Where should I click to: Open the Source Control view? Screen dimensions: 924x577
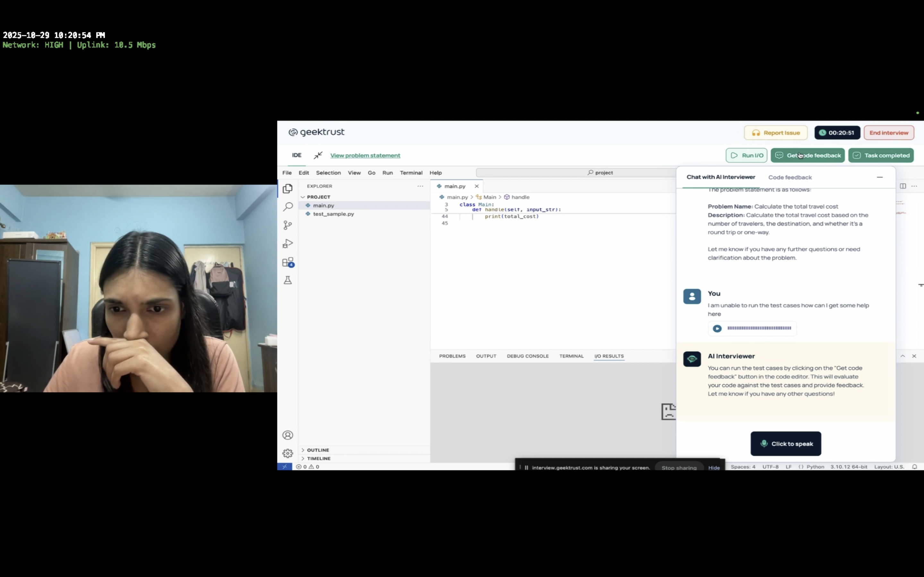(x=288, y=225)
